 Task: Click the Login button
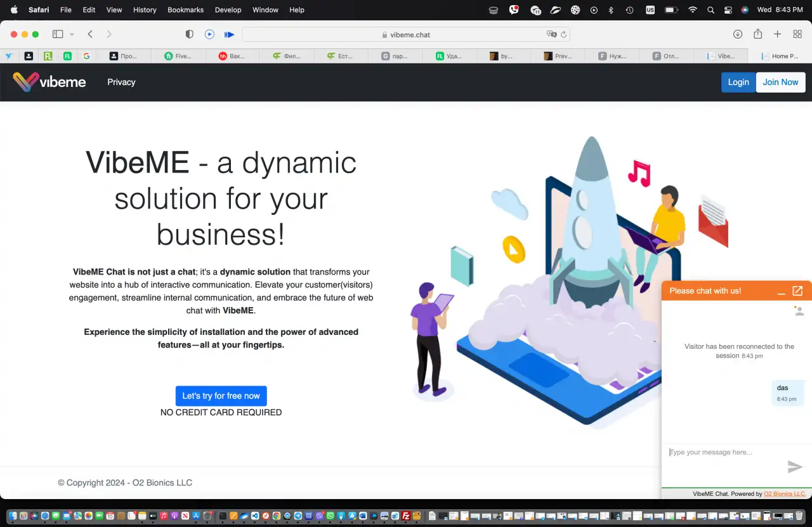pos(738,82)
